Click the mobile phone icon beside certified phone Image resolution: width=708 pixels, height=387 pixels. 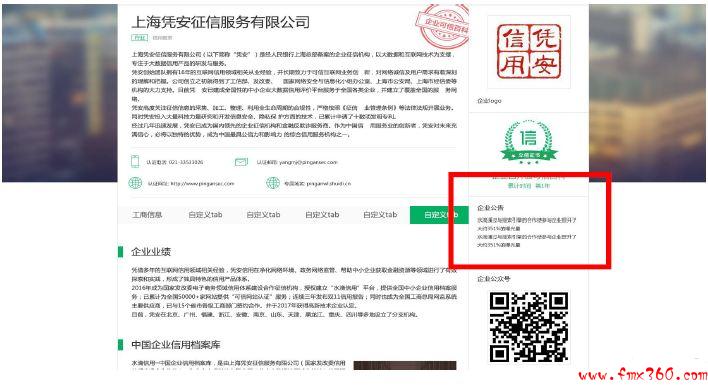[x=135, y=161]
